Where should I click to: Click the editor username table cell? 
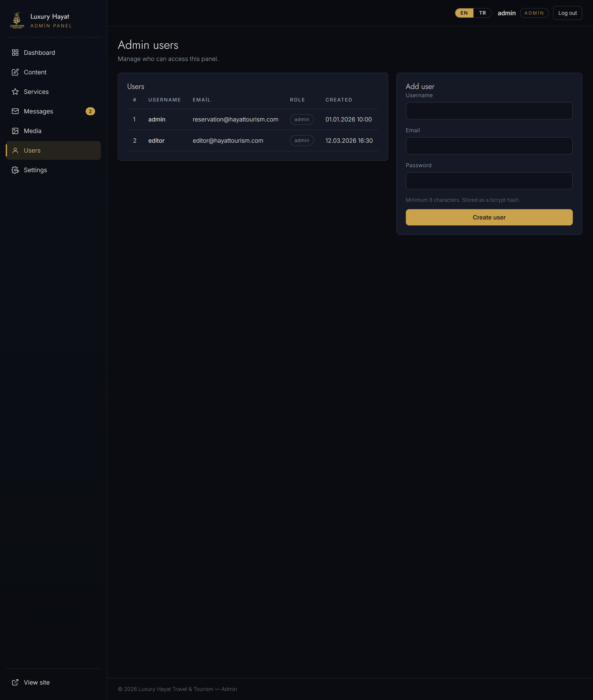(156, 140)
